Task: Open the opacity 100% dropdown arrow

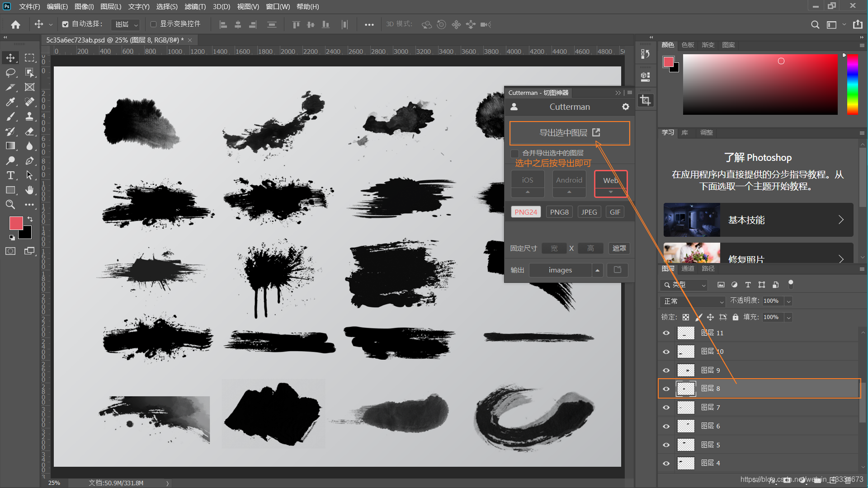Action: tap(788, 301)
